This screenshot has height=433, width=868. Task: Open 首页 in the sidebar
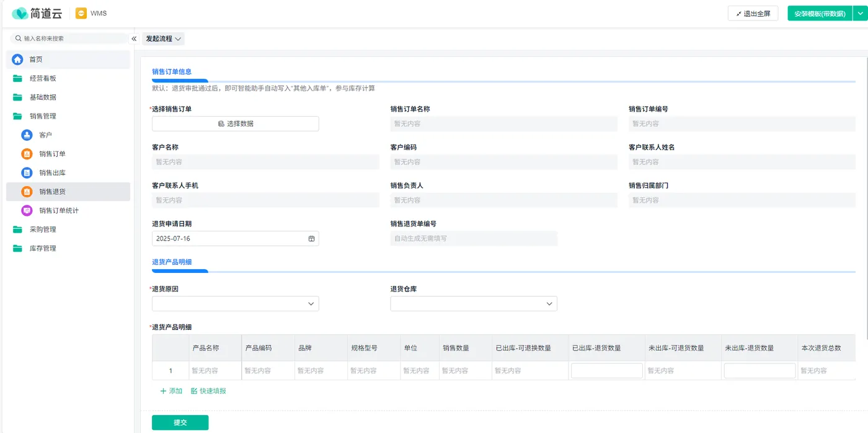tap(68, 60)
